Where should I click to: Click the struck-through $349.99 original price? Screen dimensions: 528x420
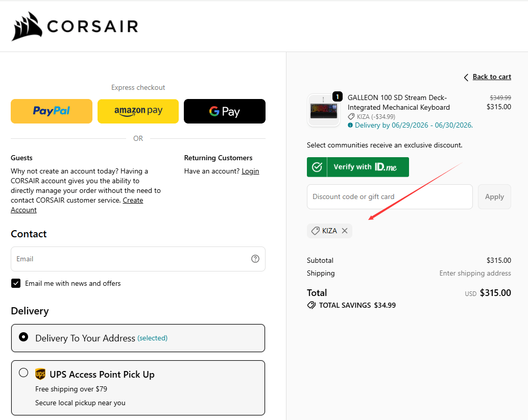pos(500,97)
